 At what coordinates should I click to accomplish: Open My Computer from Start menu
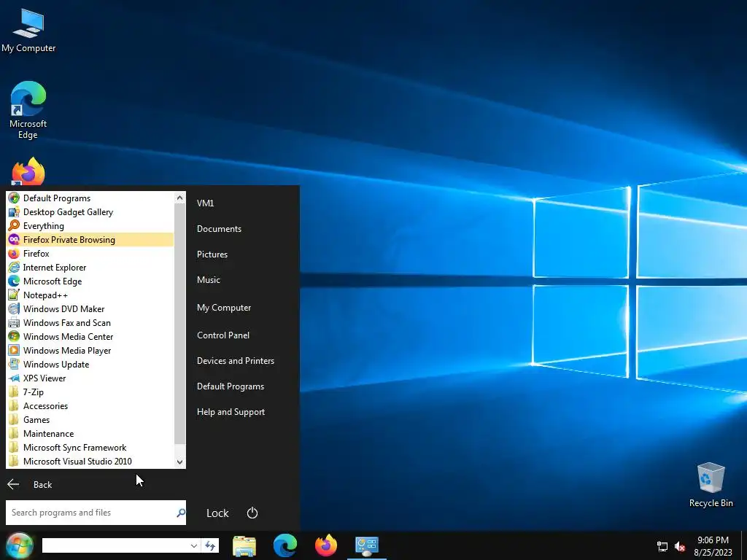pyautogui.click(x=224, y=308)
